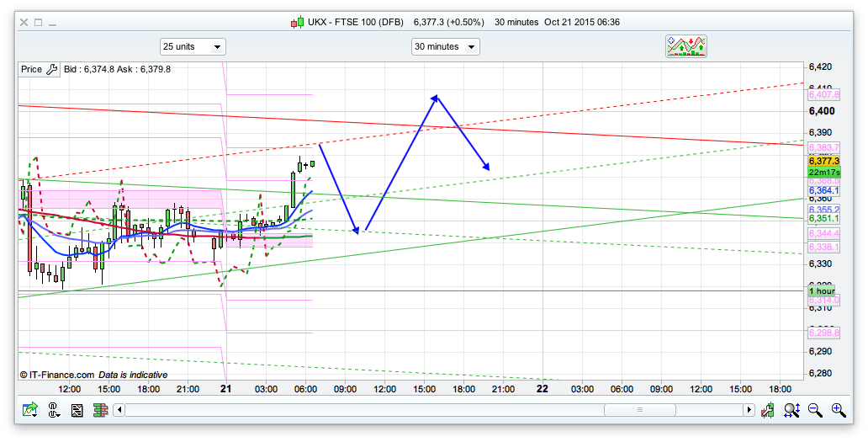Viewport: 868px width, 442px height.
Task: Zoom in using the plus magnifier
Action: (839, 410)
